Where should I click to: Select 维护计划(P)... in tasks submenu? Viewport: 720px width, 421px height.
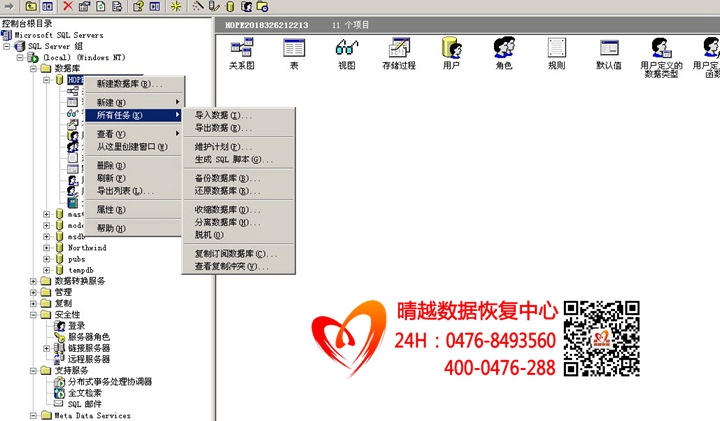click(238, 147)
